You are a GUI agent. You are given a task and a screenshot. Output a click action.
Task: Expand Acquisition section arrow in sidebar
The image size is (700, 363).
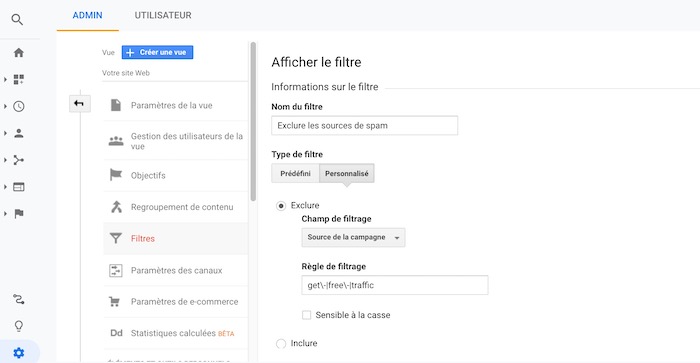(x=5, y=160)
